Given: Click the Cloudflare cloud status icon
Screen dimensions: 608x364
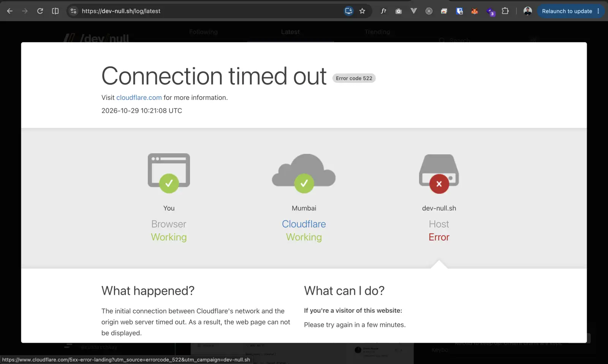Looking at the screenshot, I should 304,174.
